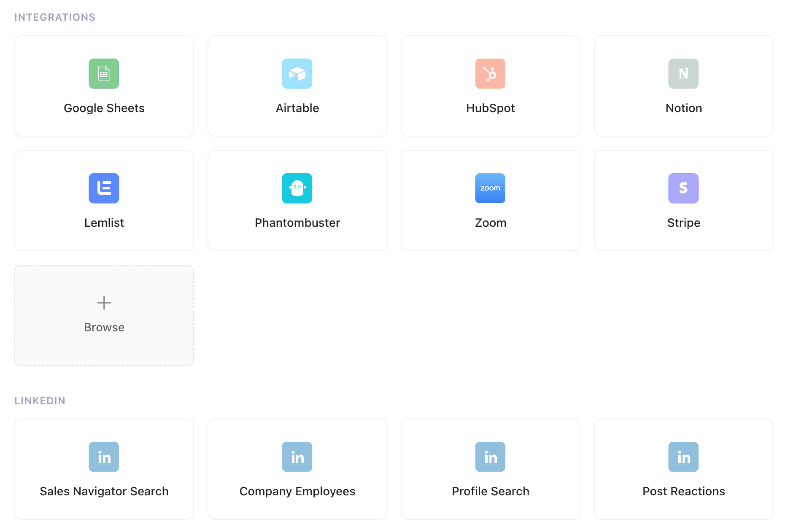This screenshot has width=788, height=532.
Task: Choose the Stripe card label
Action: pyautogui.click(x=684, y=223)
